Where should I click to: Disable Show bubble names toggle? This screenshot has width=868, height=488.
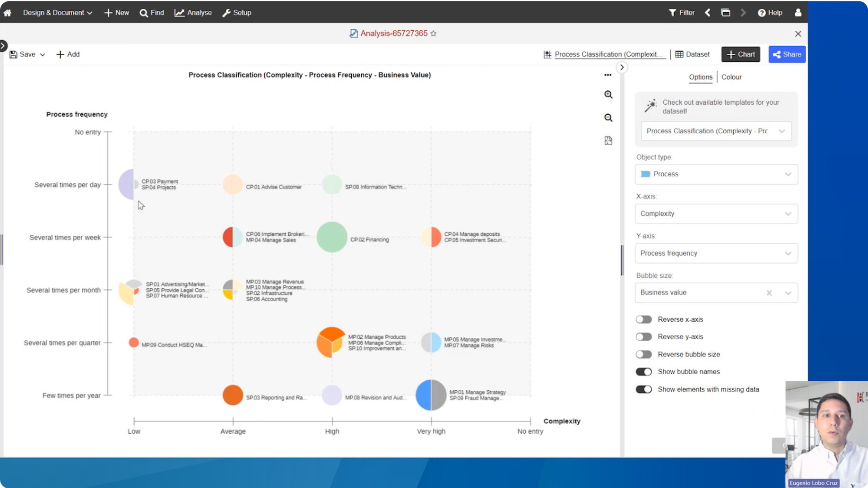click(x=643, y=372)
